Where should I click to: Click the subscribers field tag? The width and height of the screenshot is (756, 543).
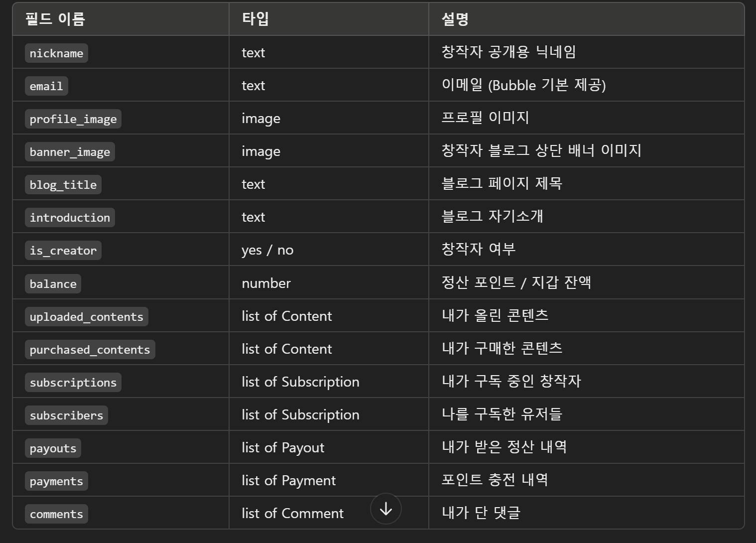(x=66, y=415)
